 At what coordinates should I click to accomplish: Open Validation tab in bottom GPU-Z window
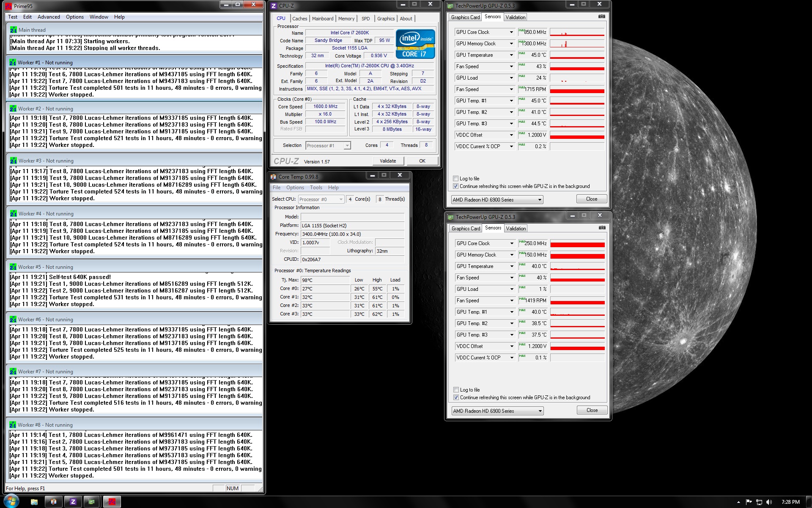click(x=516, y=229)
